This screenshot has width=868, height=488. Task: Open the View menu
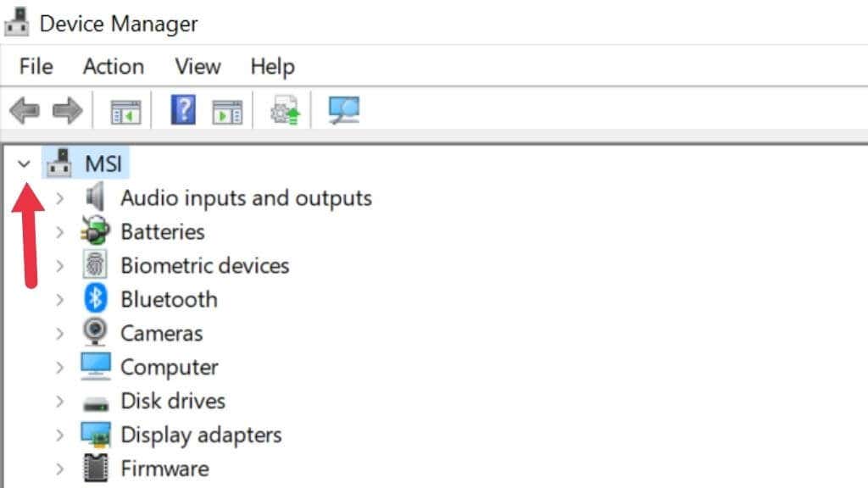pyautogui.click(x=198, y=66)
